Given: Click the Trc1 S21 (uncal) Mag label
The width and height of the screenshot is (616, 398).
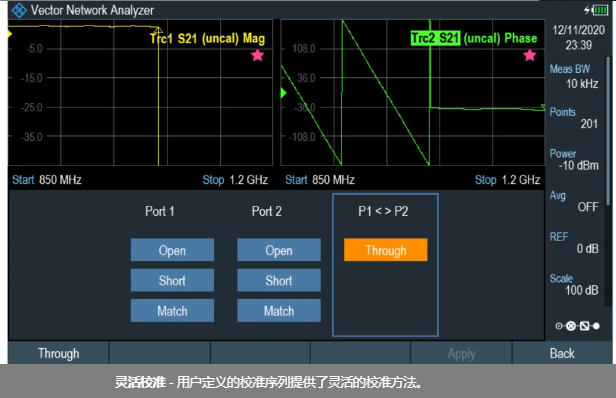Looking at the screenshot, I should point(207,38).
